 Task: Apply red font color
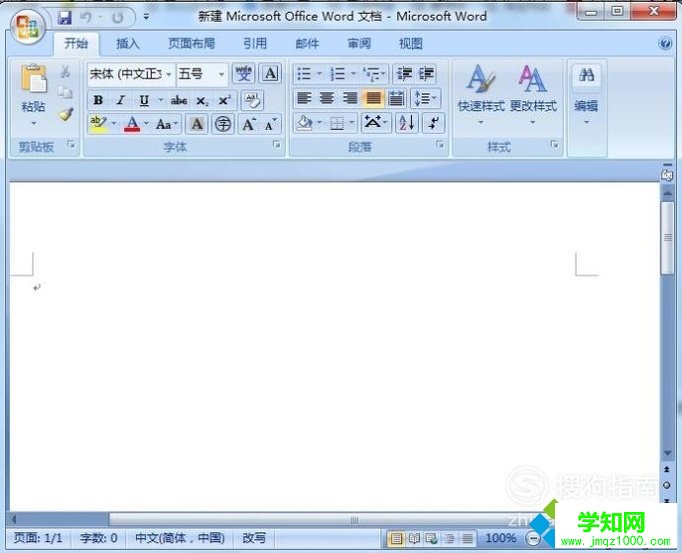click(132, 124)
